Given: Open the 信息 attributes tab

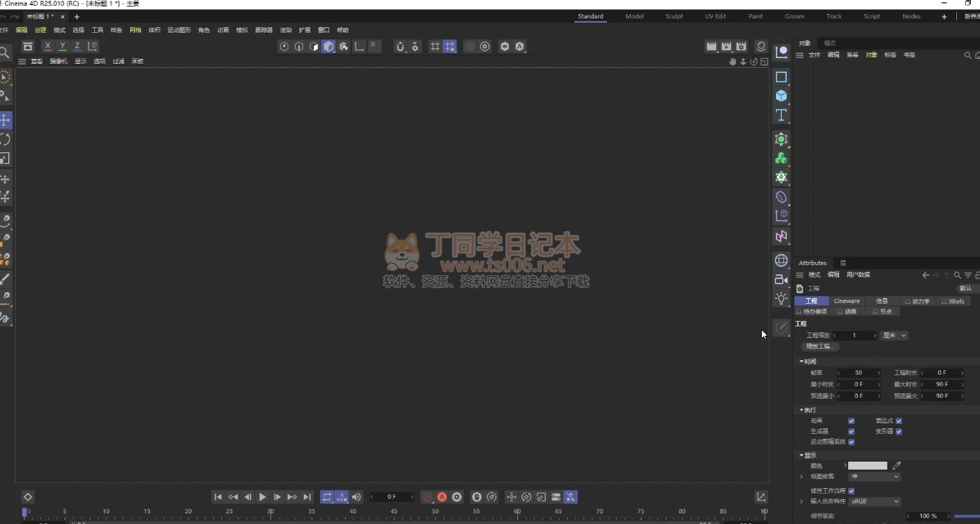Looking at the screenshot, I should (x=881, y=301).
